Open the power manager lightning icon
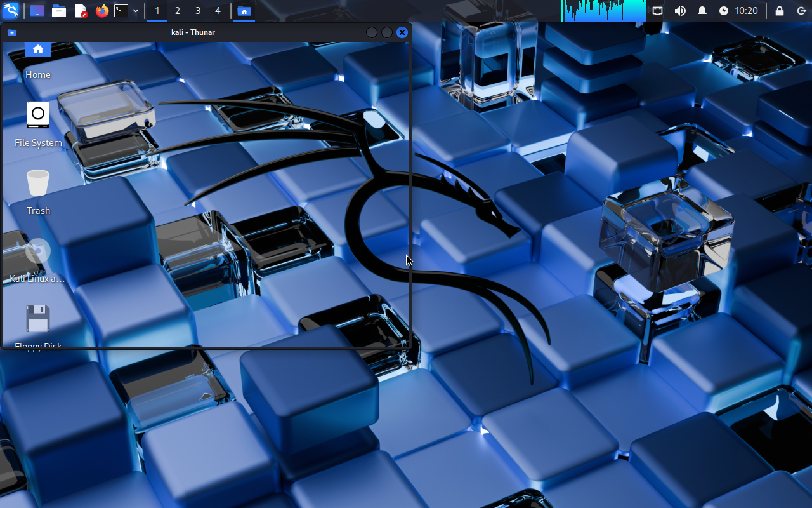 pyautogui.click(x=724, y=11)
